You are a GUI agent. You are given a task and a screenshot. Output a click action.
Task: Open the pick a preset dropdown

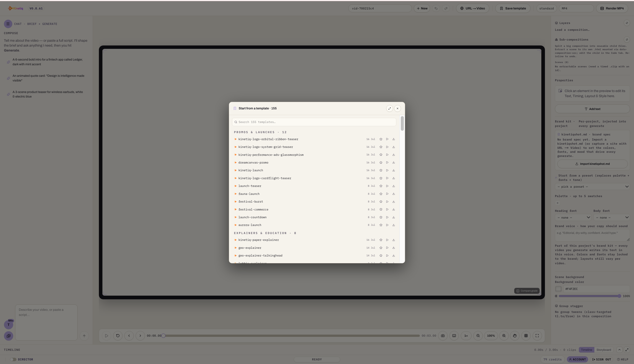(592, 187)
